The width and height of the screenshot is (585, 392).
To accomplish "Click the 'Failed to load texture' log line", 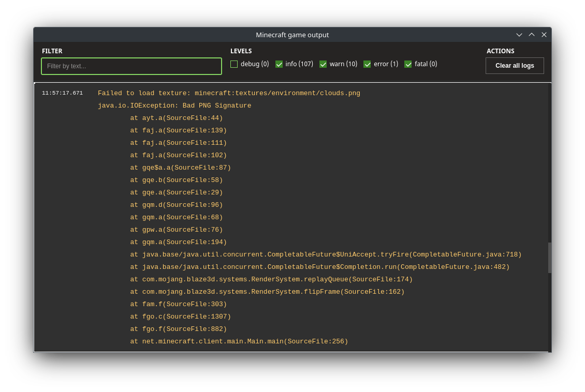I will [x=229, y=93].
